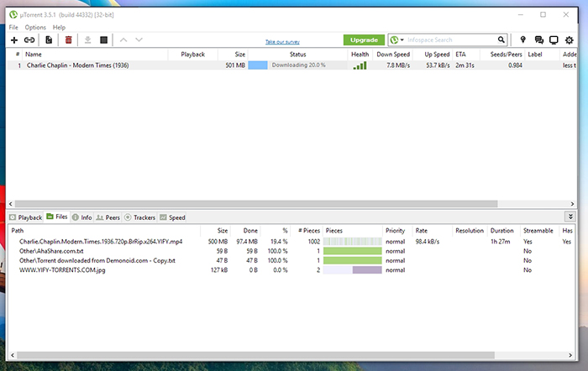Image resolution: width=588 pixels, height=371 pixels.
Task: Open the Options menu
Action: (35, 28)
